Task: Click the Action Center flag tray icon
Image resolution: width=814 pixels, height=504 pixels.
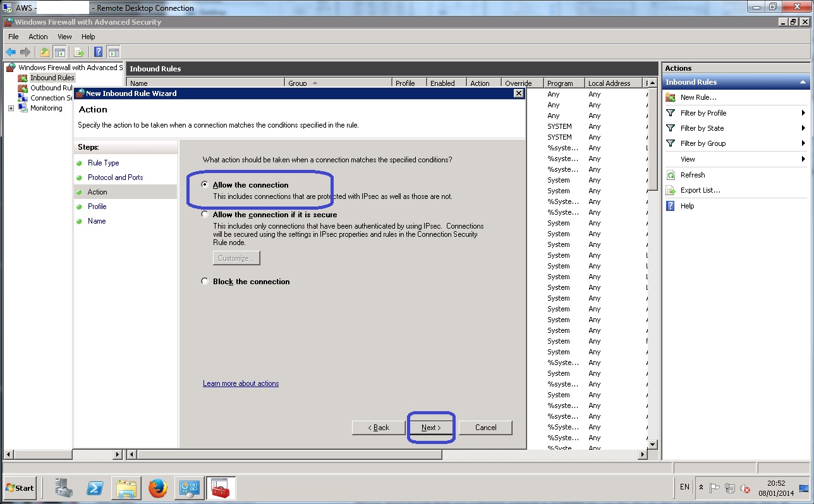Action: coord(715,488)
